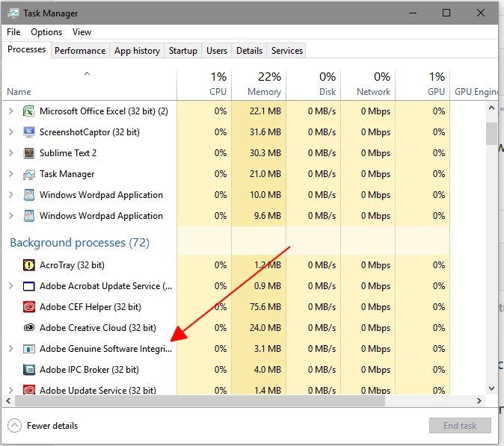
Task: Open the View menu
Action: click(x=82, y=32)
